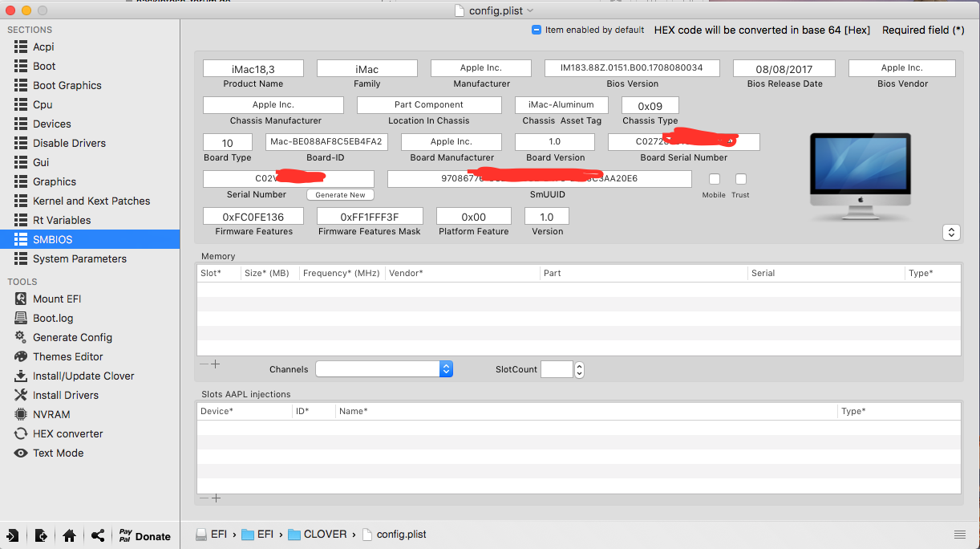Open Install/Update Clover tool

coord(83,376)
